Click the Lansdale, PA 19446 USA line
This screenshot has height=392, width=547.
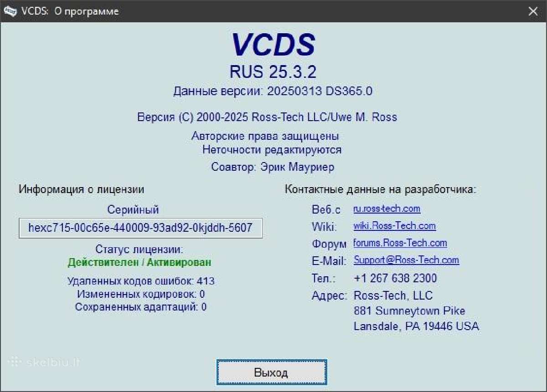pos(416,326)
